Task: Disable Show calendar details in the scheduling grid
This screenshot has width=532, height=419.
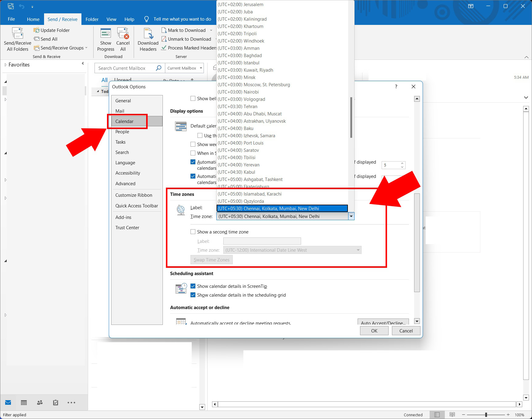Action: [193, 295]
